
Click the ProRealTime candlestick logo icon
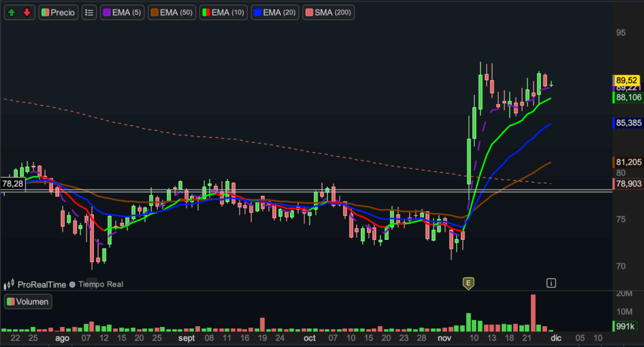pos(9,285)
